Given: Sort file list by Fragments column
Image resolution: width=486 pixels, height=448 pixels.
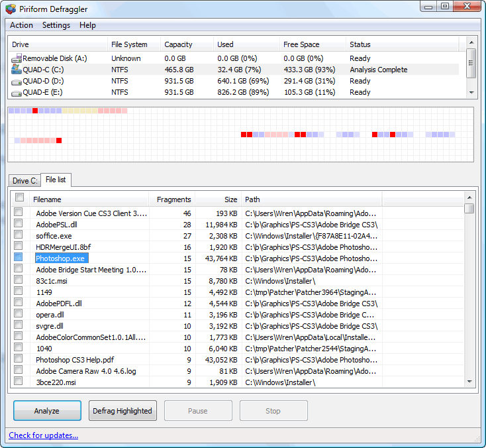Looking at the screenshot, I should (x=172, y=199).
